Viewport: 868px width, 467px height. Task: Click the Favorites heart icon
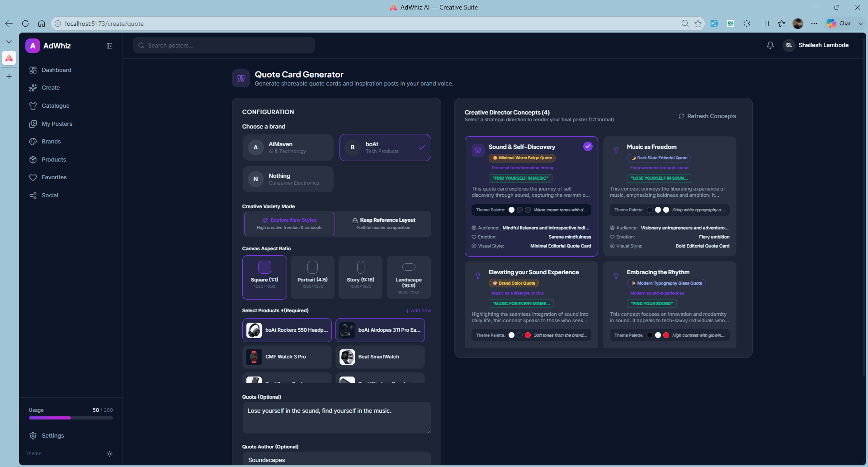pyautogui.click(x=33, y=177)
